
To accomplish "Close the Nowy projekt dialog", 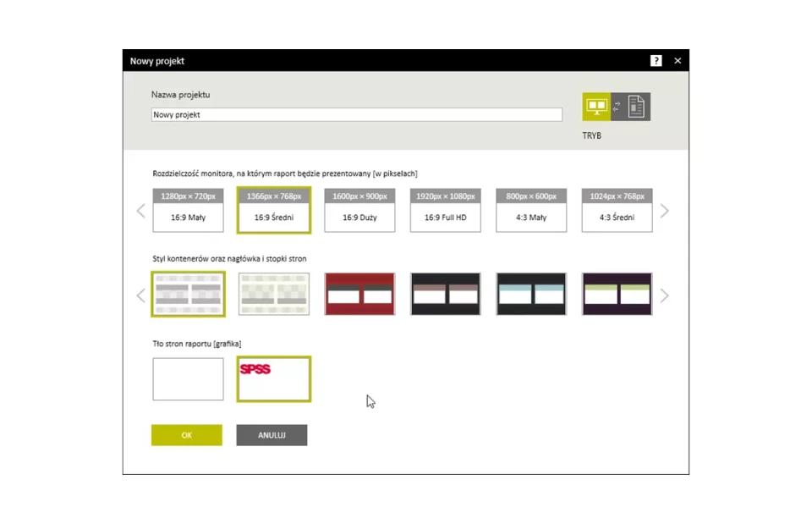I will coord(678,61).
